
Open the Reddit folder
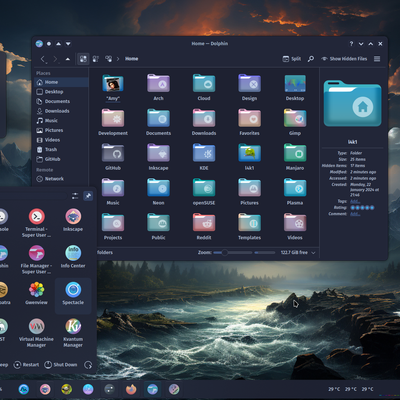204,227
